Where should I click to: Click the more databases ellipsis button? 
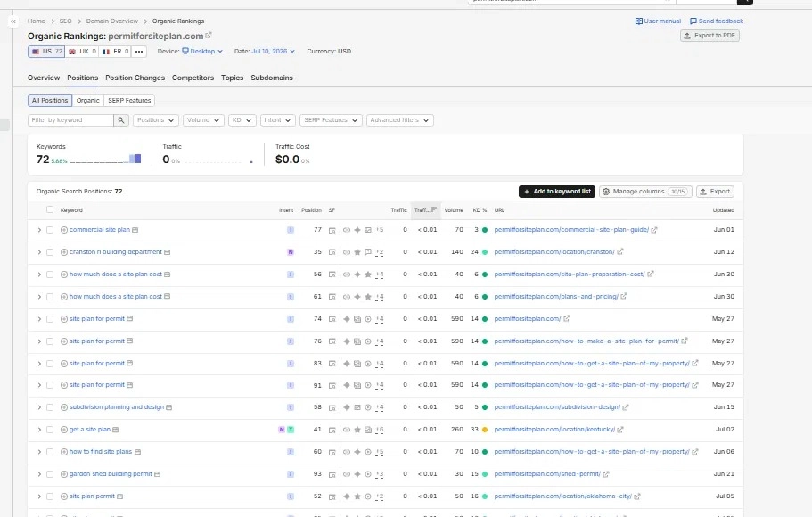coord(139,52)
